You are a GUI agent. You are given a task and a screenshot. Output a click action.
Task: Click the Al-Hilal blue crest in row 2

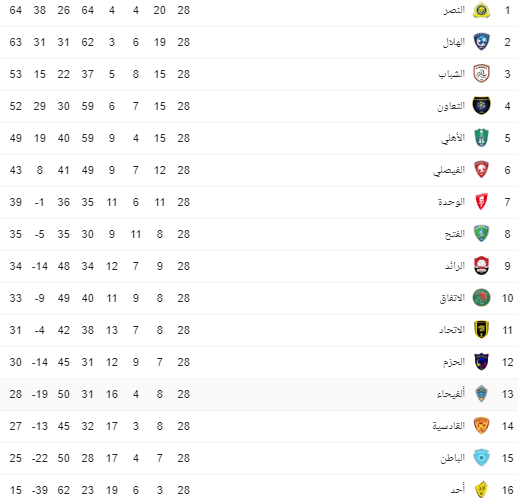[481, 42]
